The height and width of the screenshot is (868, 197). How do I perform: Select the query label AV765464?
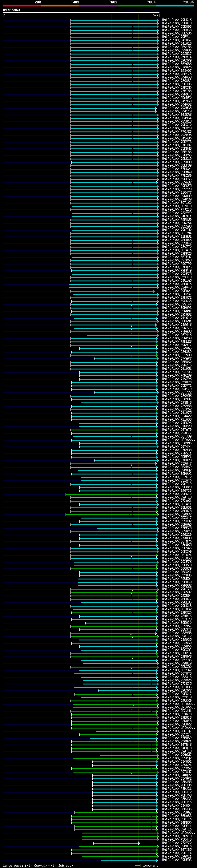click(11, 10)
